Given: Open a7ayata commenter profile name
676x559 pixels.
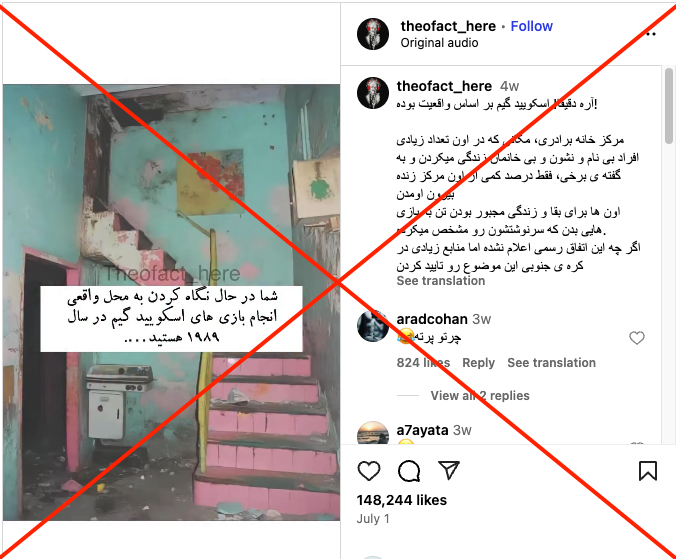Looking at the screenshot, I should (422, 430).
